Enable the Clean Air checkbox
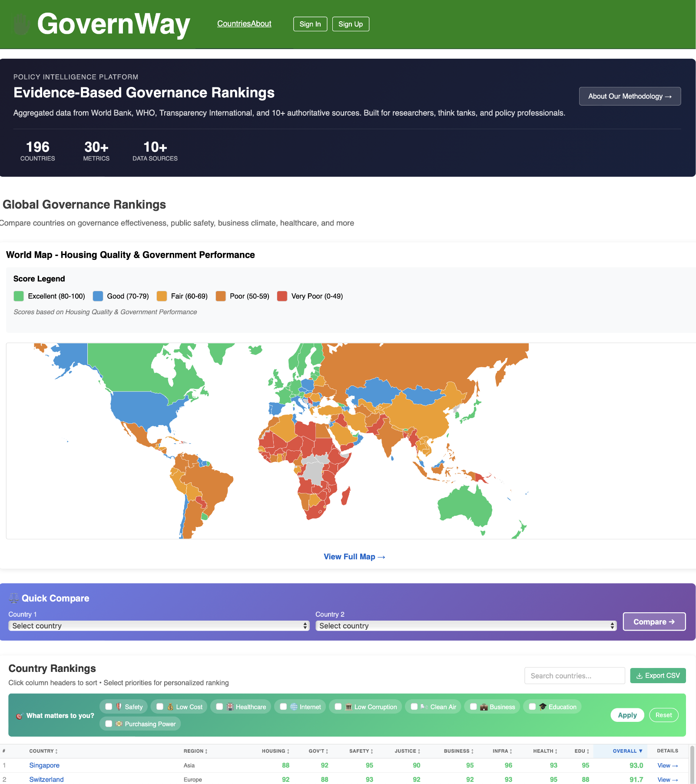The image size is (696, 784). tap(414, 707)
